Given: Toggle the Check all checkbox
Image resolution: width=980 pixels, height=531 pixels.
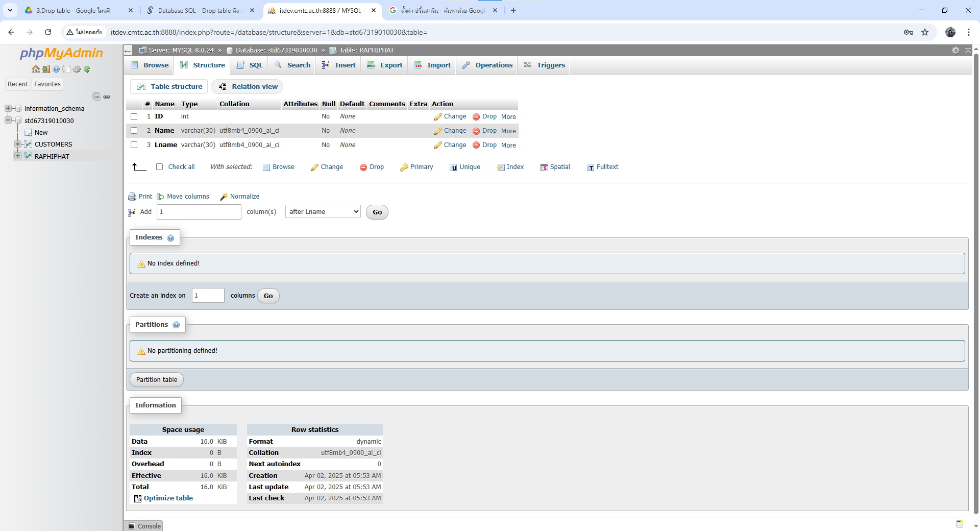Looking at the screenshot, I should tap(160, 167).
